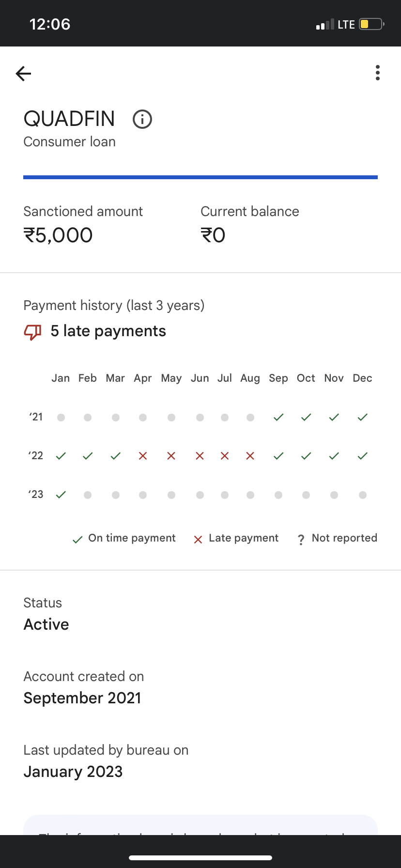This screenshot has width=401, height=868.
Task: Tap the December '23 grey dot
Action: [x=363, y=495]
